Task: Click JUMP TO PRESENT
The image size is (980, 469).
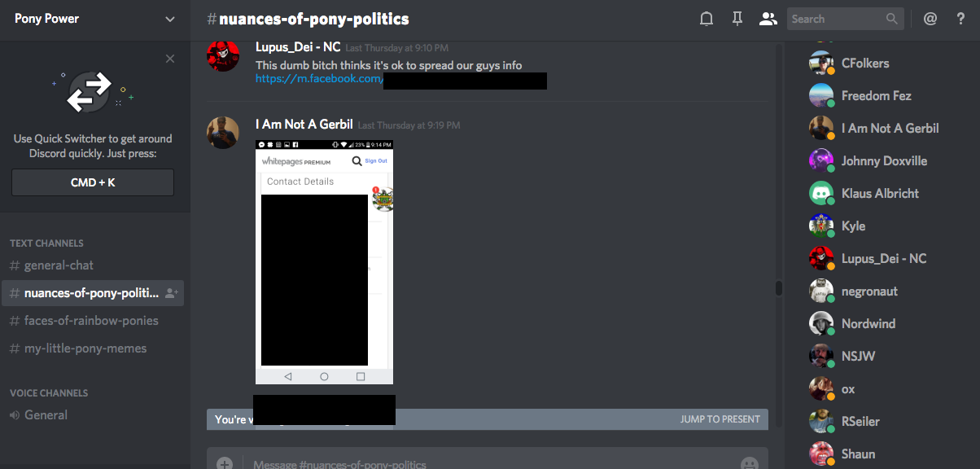Action: point(720,419)
